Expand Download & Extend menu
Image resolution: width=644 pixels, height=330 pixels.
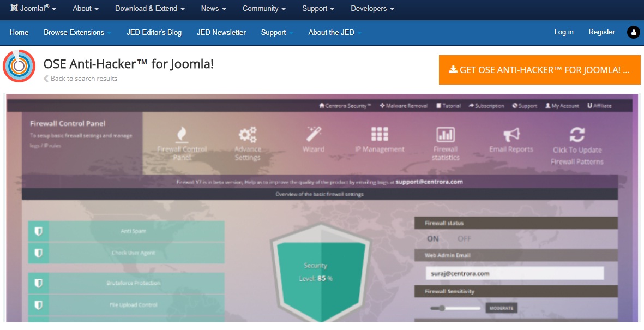pos(149,9)
